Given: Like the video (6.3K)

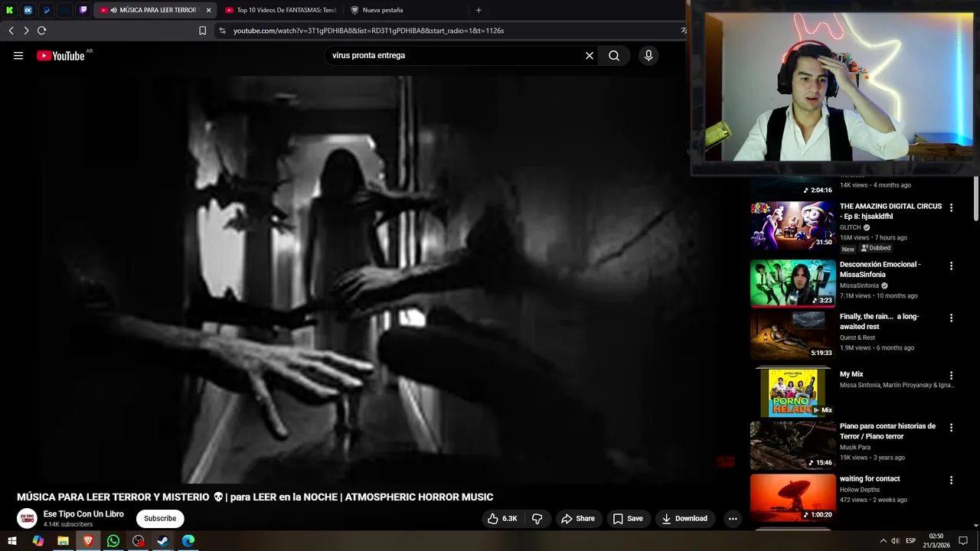Looking at the screenshot, I should tap(502, 518).
